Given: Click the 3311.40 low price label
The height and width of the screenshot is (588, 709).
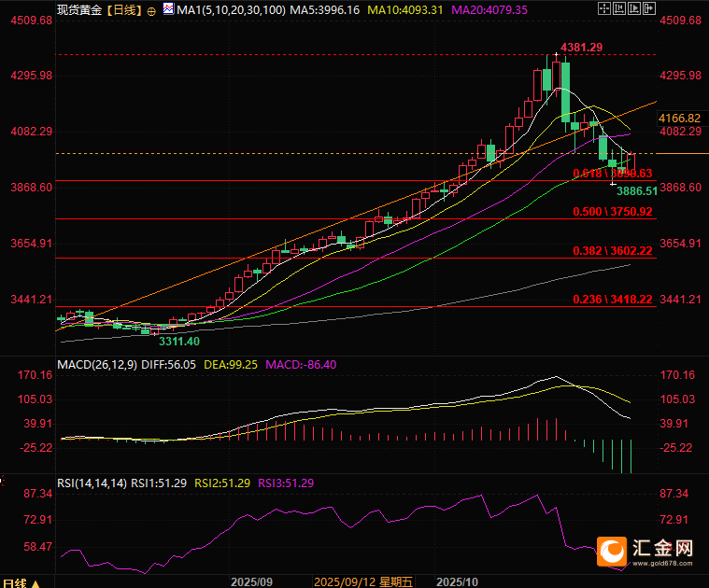Looking at the screenshot, I should point(179,342).
